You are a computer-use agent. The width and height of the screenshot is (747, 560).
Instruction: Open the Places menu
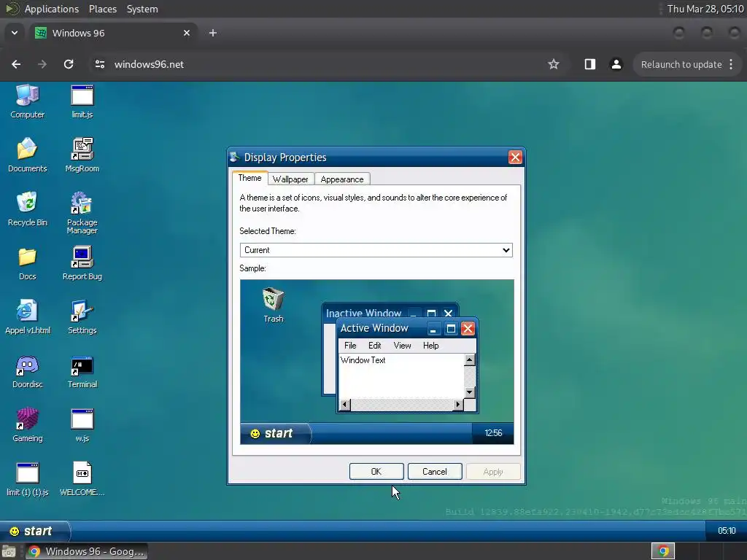pos(103,9)
